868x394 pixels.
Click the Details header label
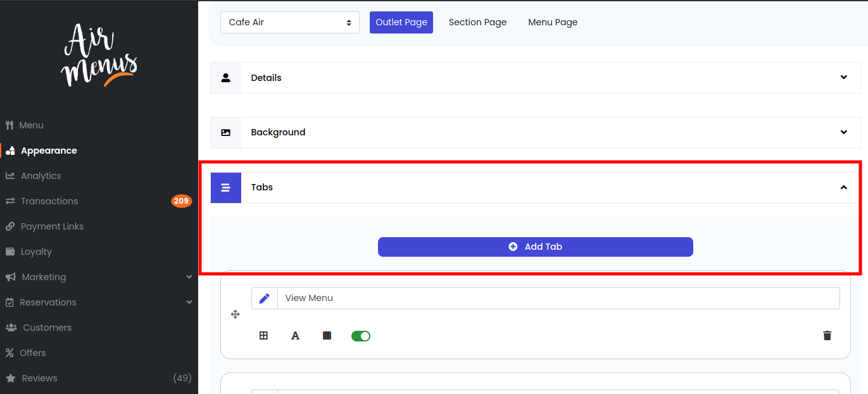click(266, 78)
